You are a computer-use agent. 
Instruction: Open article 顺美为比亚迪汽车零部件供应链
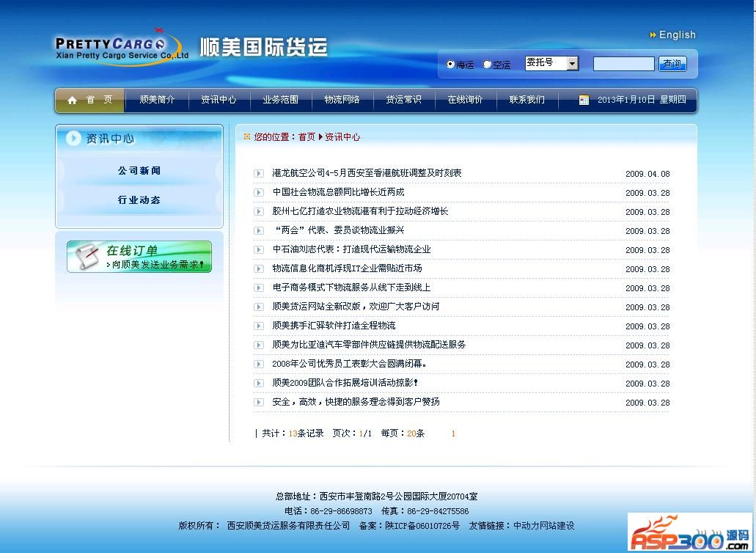pyautogui.click(x=369, y=345)
